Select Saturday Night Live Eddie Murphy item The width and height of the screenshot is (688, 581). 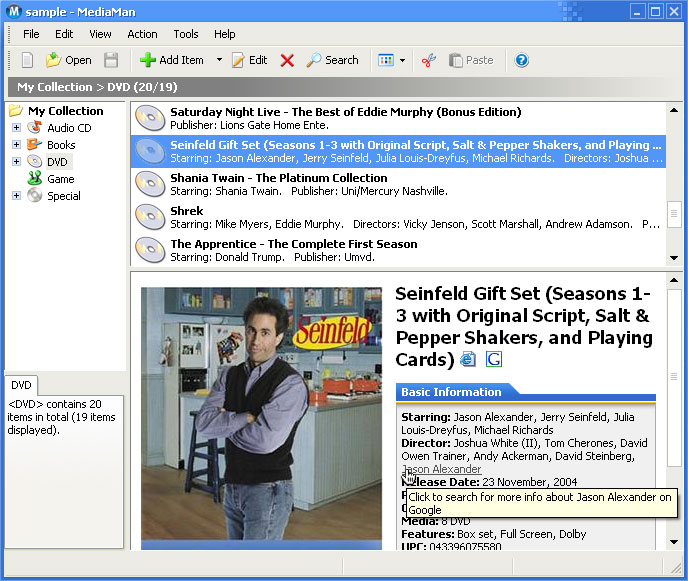(x=398, y=118)
